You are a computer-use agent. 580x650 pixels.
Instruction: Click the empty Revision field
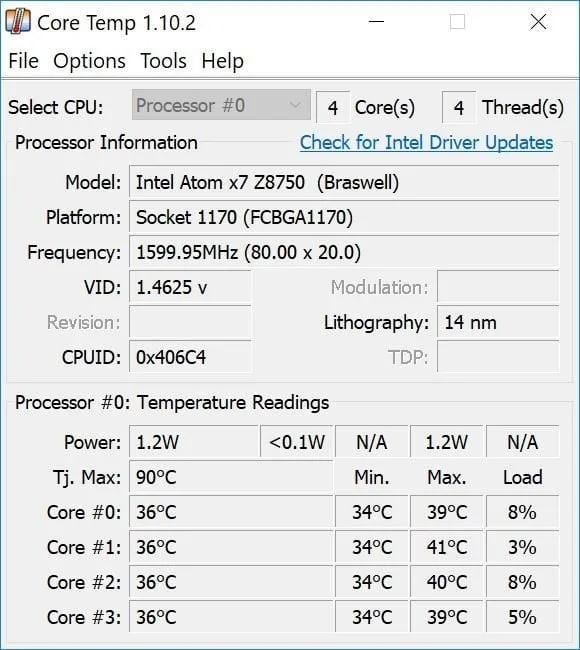click(x=190, y=323)
